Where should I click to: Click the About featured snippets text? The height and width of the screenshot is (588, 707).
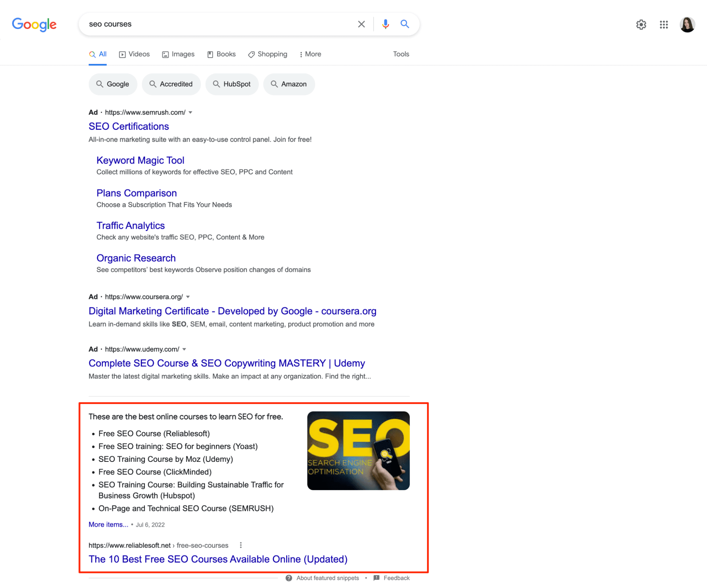(328, 578)
